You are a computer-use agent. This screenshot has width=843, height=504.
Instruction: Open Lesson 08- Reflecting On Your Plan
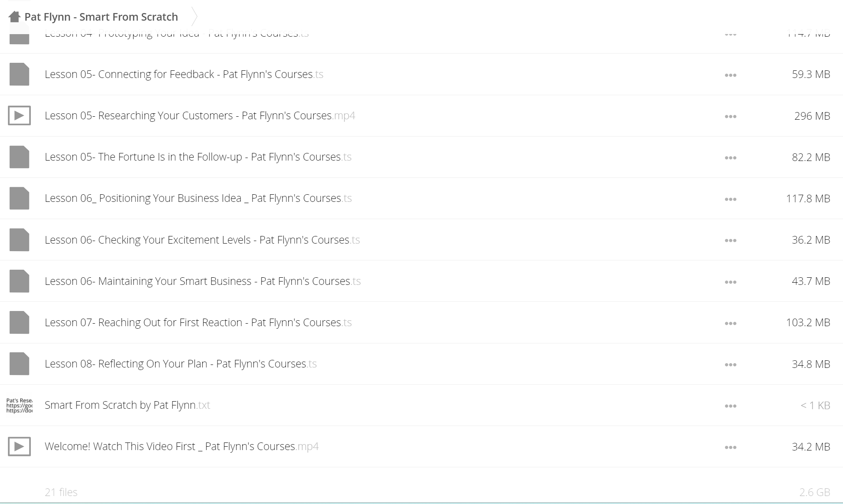tap(181, 364)
